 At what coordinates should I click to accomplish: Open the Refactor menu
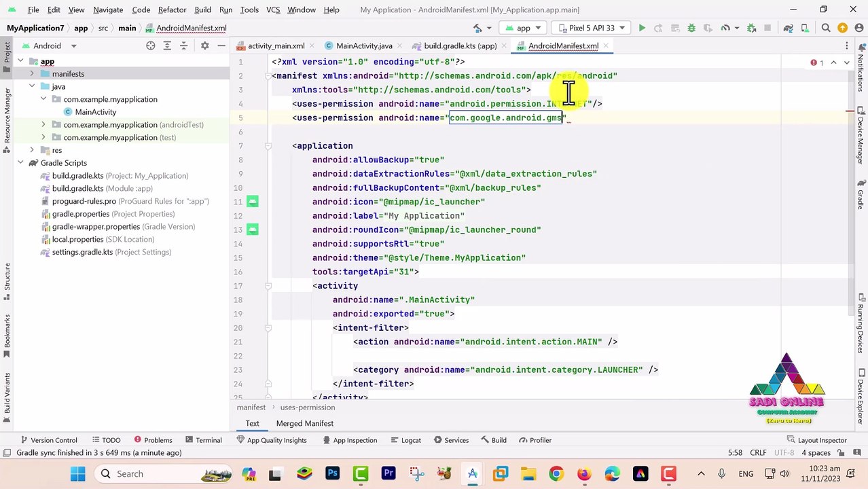coord(172,10)
